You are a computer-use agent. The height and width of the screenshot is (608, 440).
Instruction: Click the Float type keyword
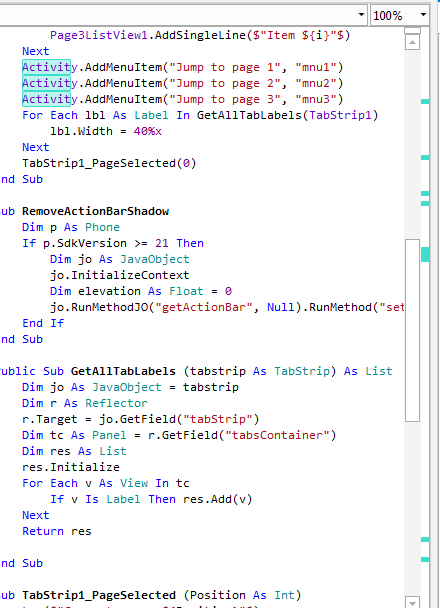(186, 291)
